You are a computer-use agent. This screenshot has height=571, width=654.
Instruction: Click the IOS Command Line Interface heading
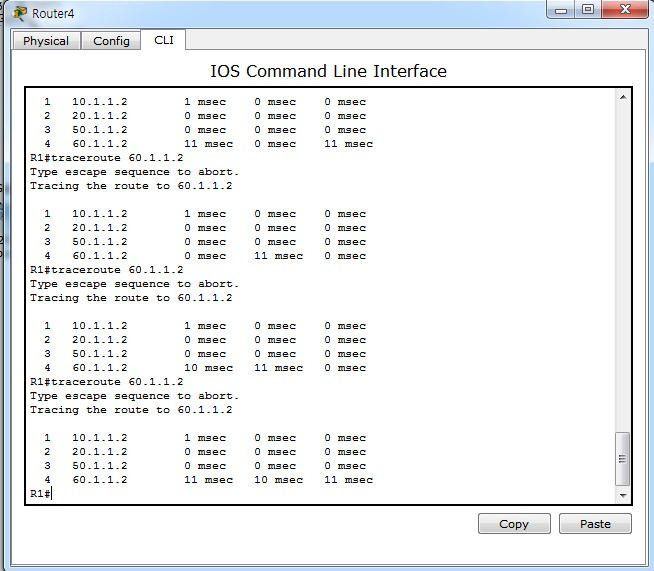[328, 71]
